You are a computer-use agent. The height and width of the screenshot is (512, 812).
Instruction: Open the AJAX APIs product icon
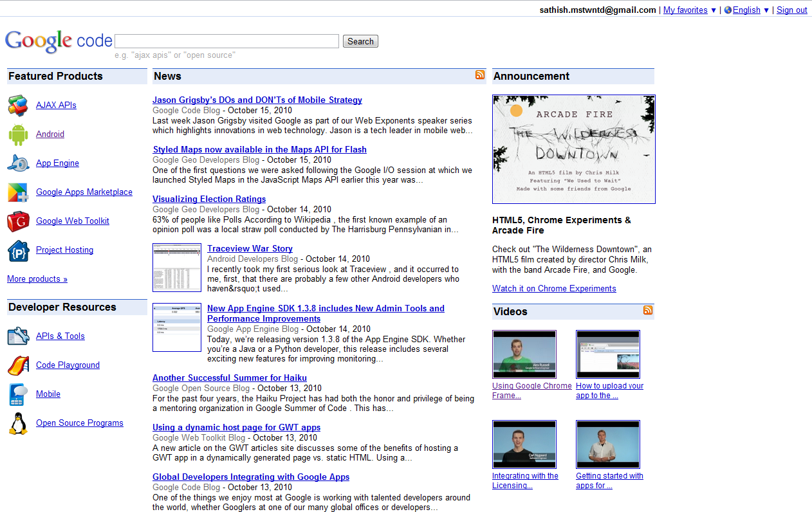click(x=18, y=105)
